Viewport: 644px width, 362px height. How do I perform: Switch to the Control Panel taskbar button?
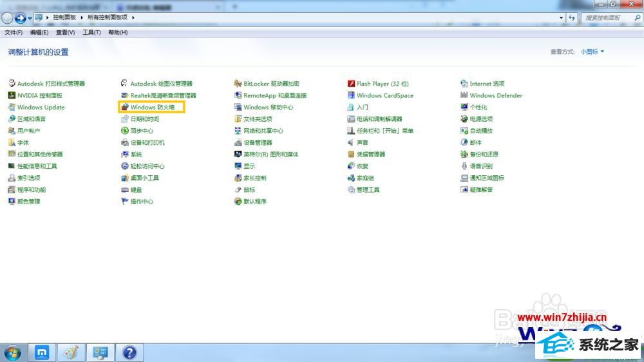point(100,352)
